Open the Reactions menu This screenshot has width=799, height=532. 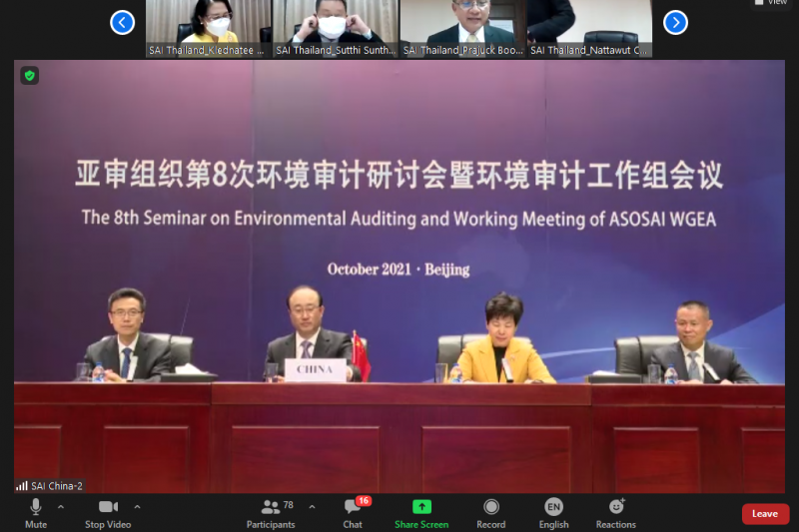(616, 513)
